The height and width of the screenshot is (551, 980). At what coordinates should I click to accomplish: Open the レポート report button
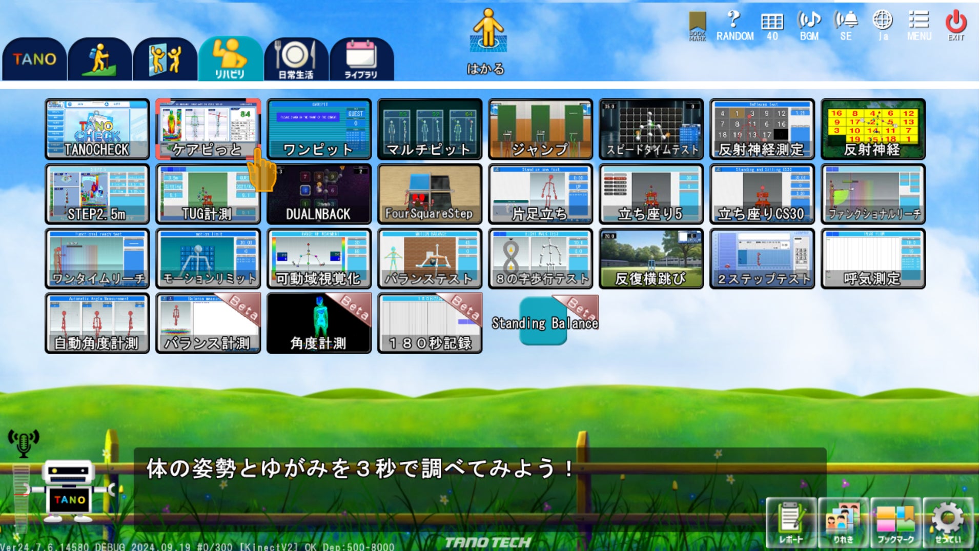[791, 522]
